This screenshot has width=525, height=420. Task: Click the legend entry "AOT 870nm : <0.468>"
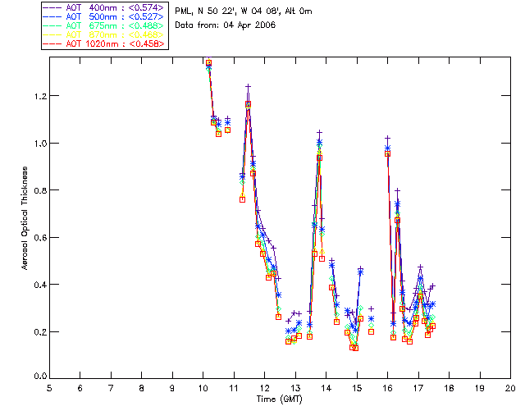(x=115, y=34)
